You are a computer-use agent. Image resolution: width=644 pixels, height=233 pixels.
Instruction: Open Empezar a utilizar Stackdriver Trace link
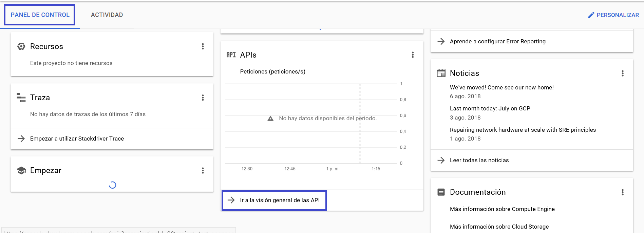click(x=77, y=139)
